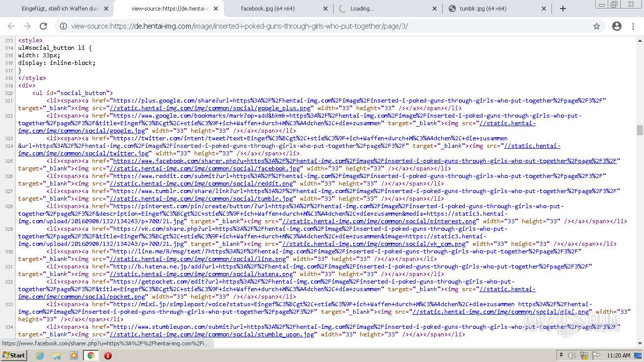Select the Chrome taskbar button
Screen dimensions: 644x362
(x=91, y=355)
